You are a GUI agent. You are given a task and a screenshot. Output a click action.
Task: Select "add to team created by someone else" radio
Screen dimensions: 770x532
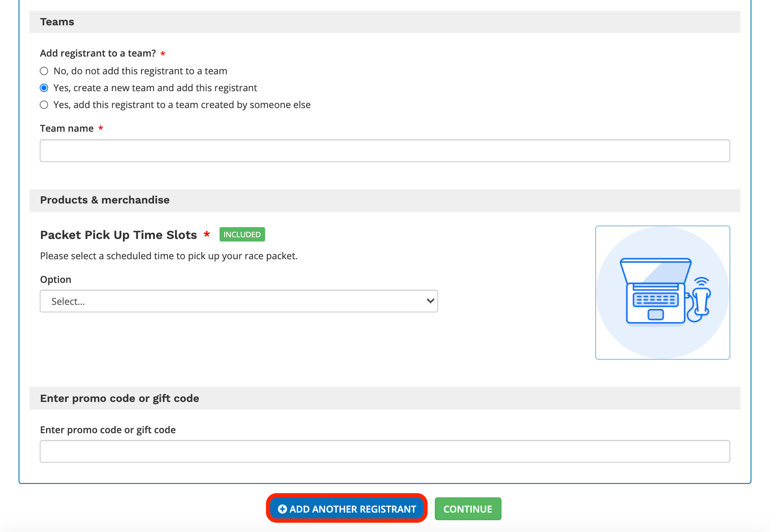click(x=44, y=105)
